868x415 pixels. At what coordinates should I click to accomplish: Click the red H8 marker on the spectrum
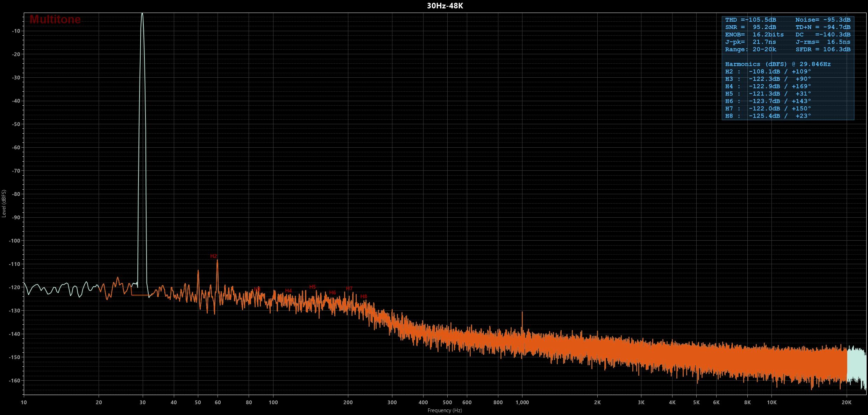pos(363,296)
